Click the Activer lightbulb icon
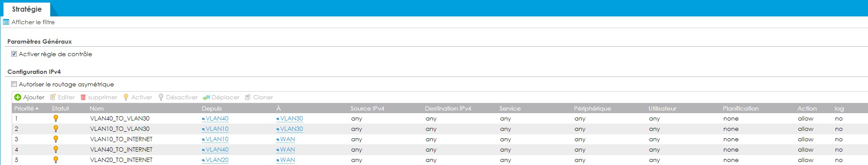 [x=126, y=97]
